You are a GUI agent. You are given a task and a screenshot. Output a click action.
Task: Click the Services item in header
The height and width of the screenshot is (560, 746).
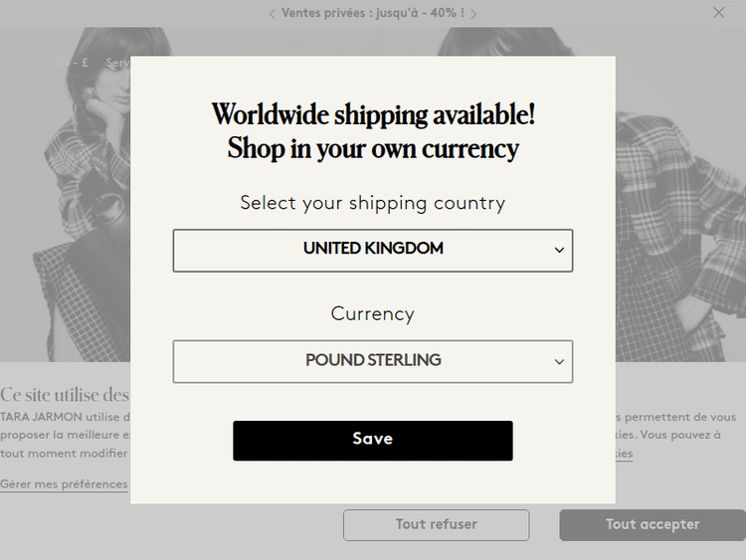pyautogui.click(x=117, y=63)
